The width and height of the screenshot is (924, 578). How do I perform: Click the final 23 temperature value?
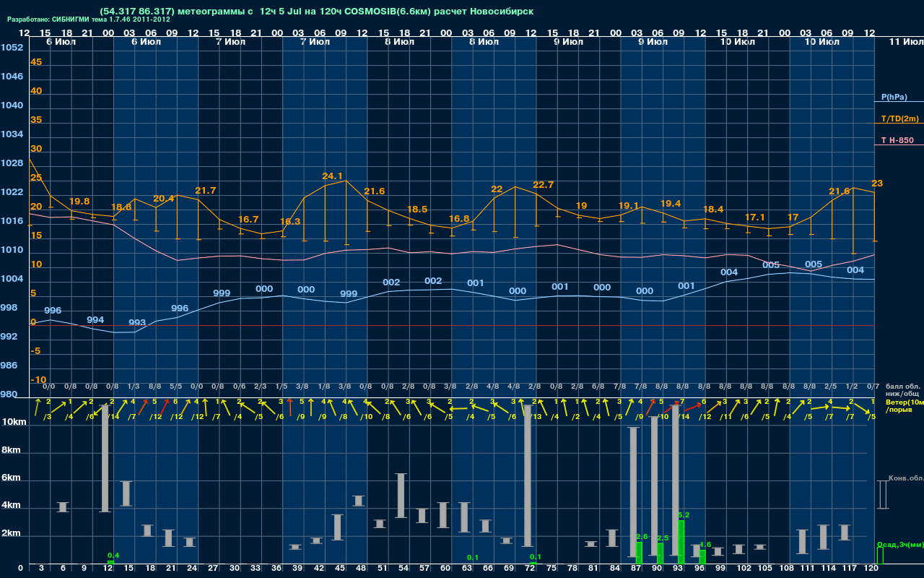(877, 184)
